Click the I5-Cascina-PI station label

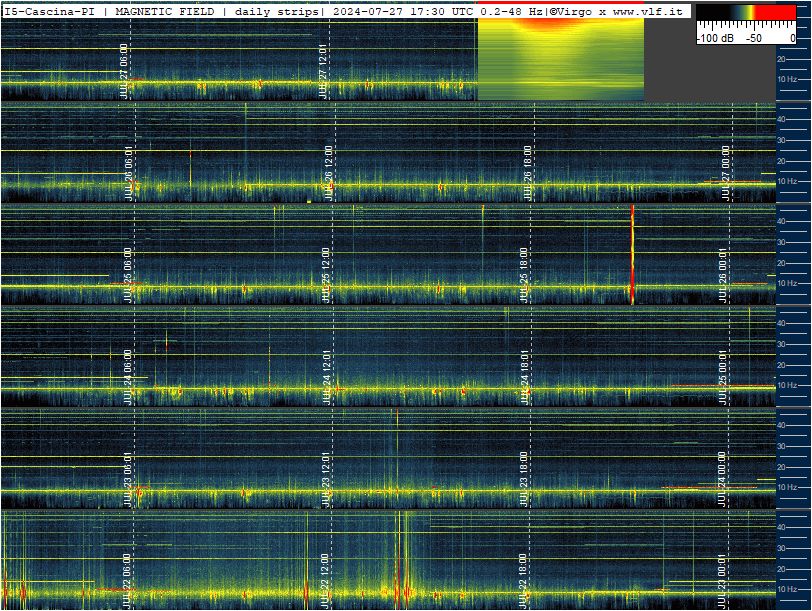click(50, 11)
